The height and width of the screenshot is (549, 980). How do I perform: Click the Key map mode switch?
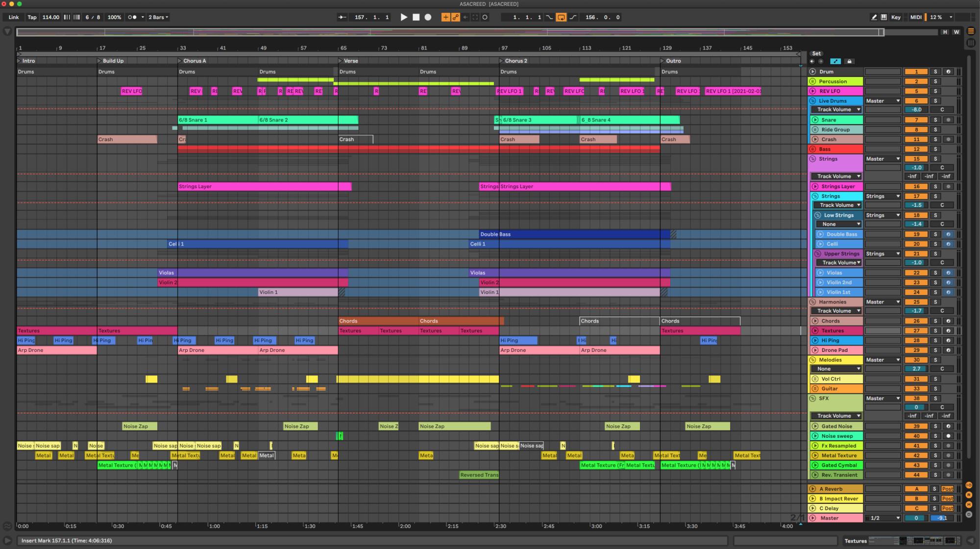pyautogui.click(x=896, y=17)
